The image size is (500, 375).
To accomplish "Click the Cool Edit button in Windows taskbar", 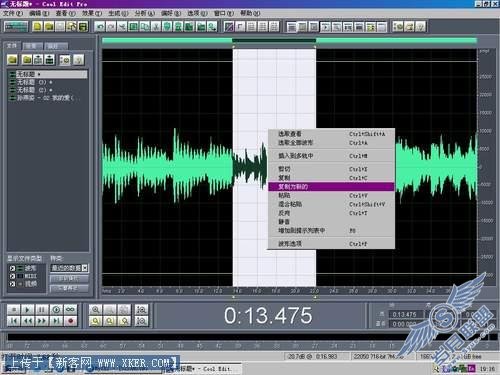I will point(204,369).
